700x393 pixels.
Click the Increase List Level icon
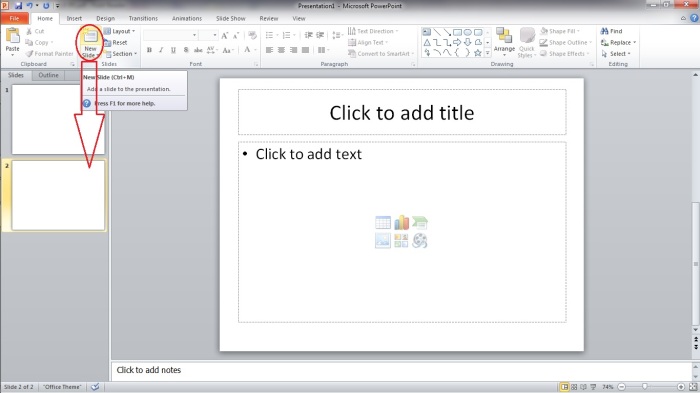[320, 35]
